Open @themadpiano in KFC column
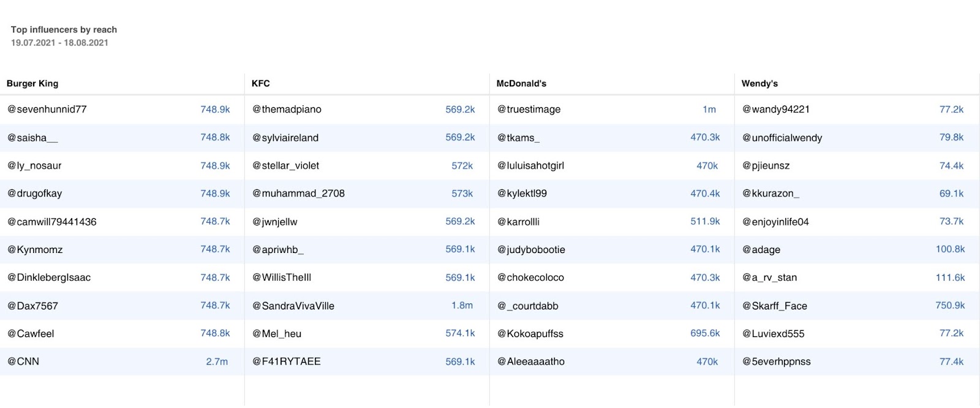 click(287, 109)
